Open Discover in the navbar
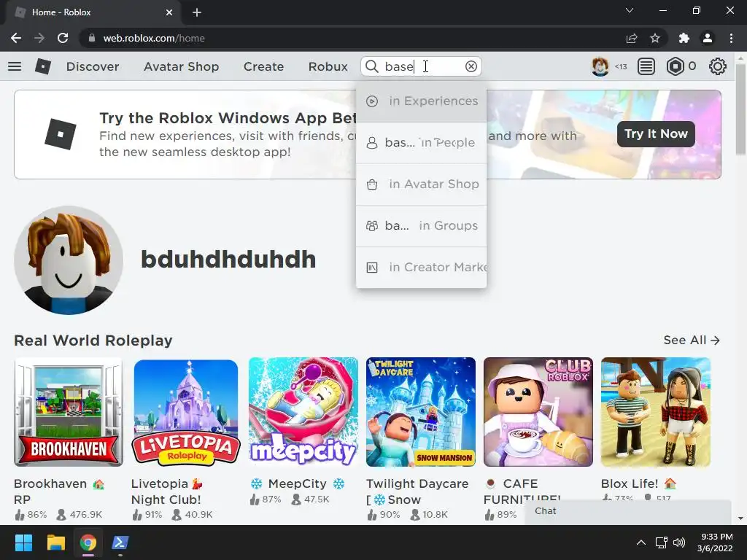 click(93, 66)
